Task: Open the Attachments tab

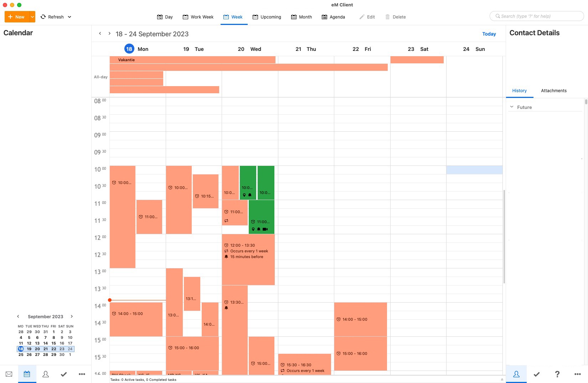Action: point(554,91)
